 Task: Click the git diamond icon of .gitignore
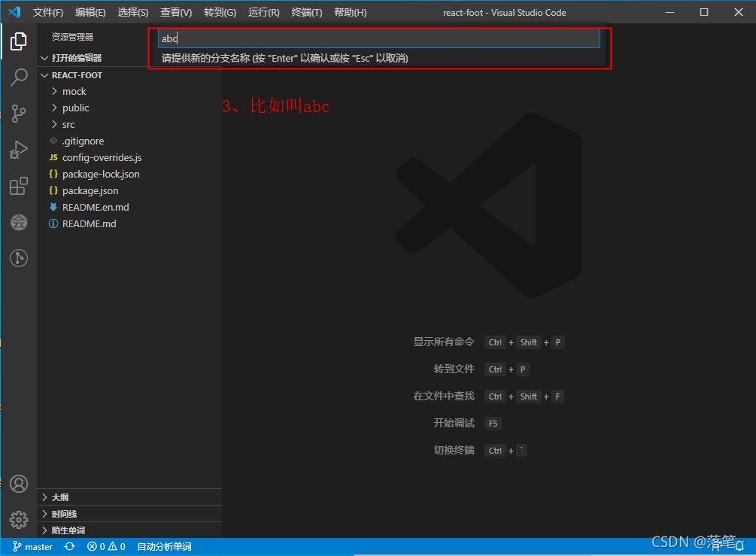coord(53,141)
